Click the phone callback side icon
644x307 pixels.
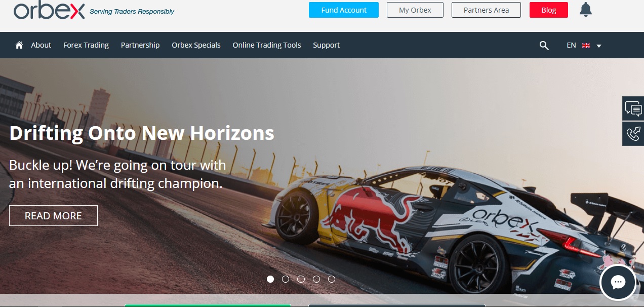[633, 134]
